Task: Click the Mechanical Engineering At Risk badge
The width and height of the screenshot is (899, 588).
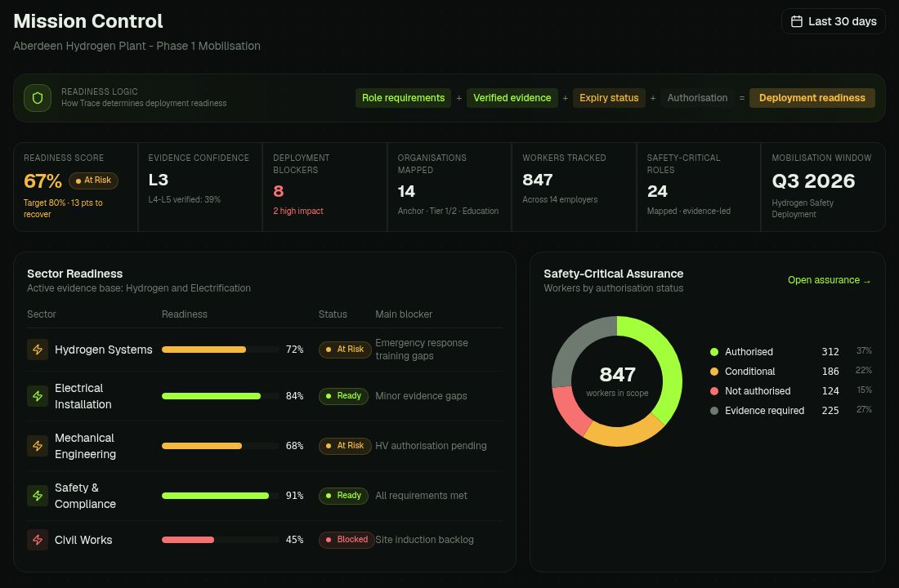Action: click(345, 446)
